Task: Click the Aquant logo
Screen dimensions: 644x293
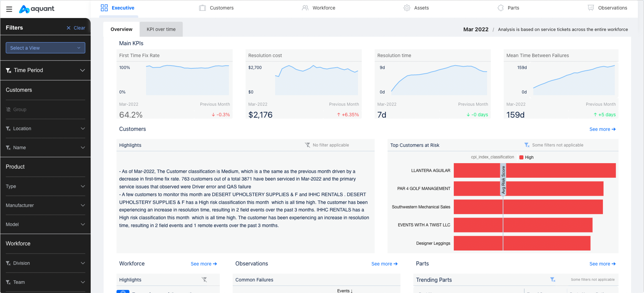Action: click(37, 9)
